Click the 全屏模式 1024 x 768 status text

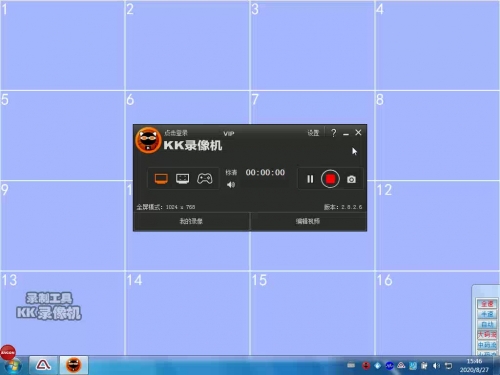point(166,207)
